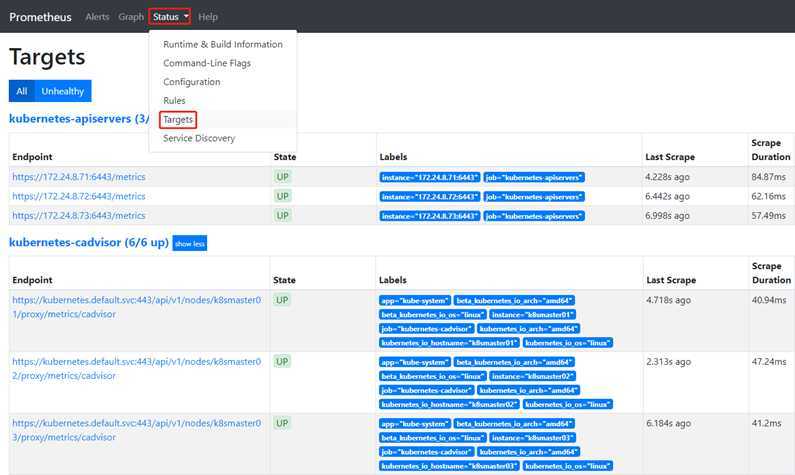
Task: Click the Prometheus brand logo text
Action: [42, 17]
